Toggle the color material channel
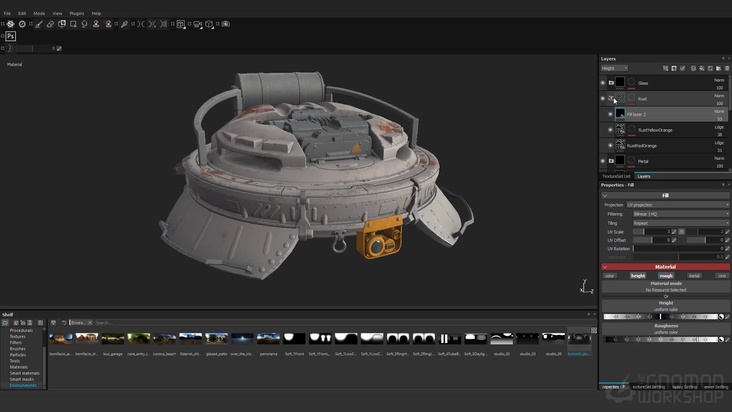The height and width of the screenshot is (412, 732). [x=609, y=276]
